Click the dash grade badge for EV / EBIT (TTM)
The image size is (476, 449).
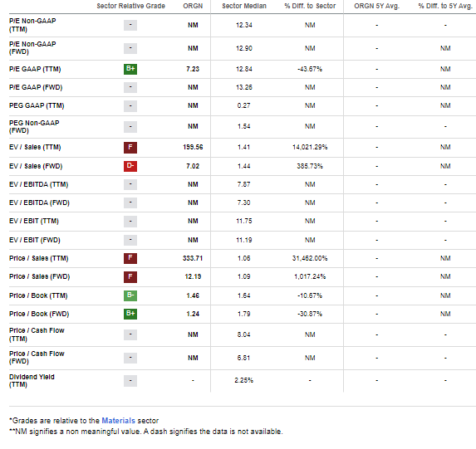pyautogui.click(x=130, y=221)
